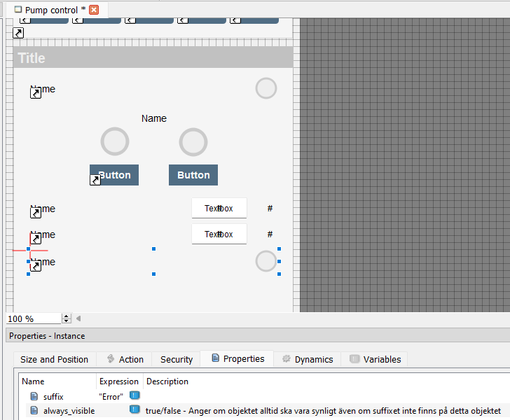Image resolution: width=510 pixels, height=420 pixels.
Task: Select the left circle indicator above Button
Action: tap(115, 142)
